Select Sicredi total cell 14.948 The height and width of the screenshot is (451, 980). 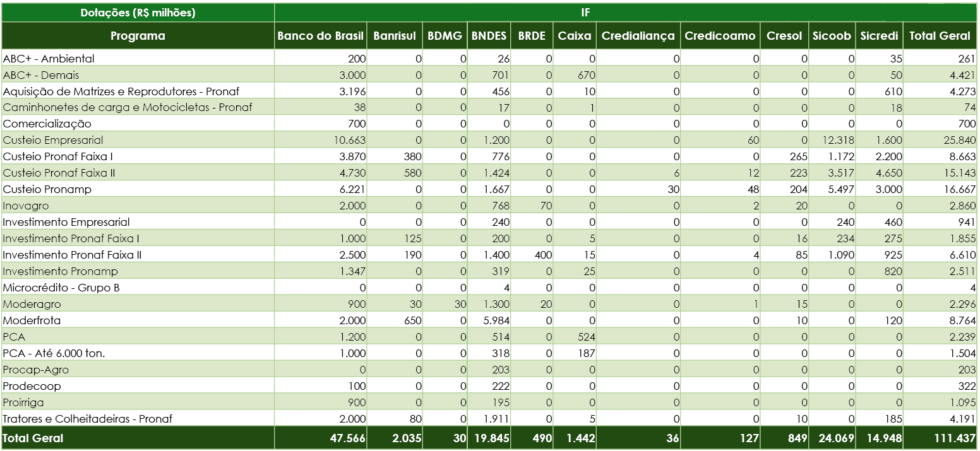[x=880, y=438]
